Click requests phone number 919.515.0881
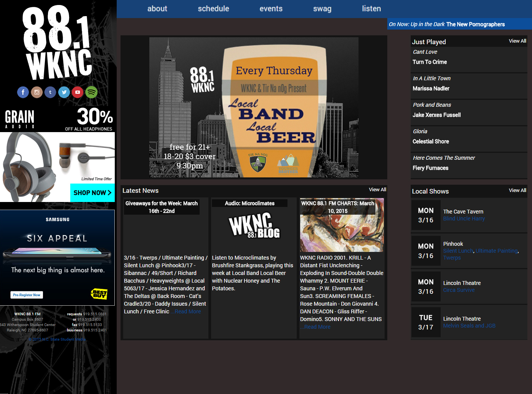 [95, 314]
